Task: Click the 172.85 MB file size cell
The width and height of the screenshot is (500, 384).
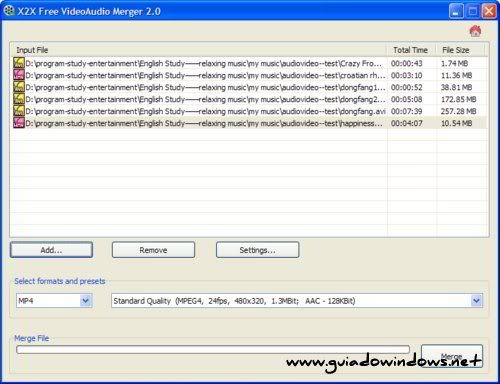Action: tap(459, 99)
